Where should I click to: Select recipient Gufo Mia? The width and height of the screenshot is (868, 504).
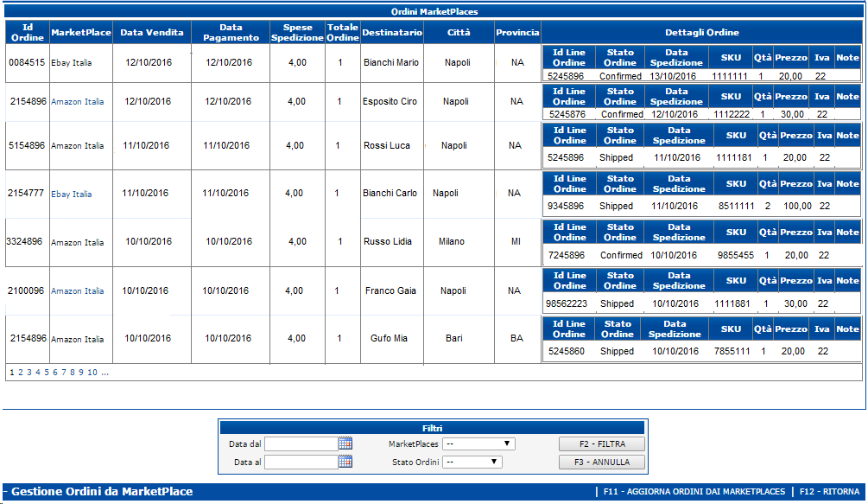point(389,338)
